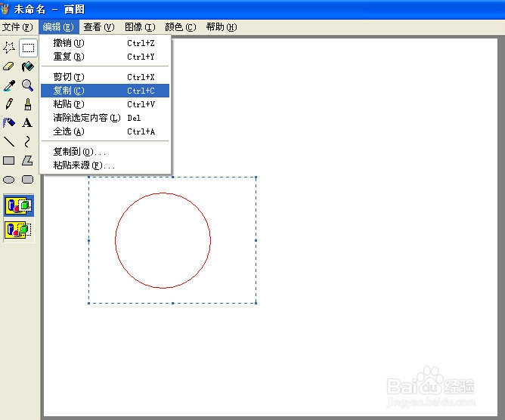Click 全选 in the Edit menu
The image size is (505, 420).
point(105,131)
